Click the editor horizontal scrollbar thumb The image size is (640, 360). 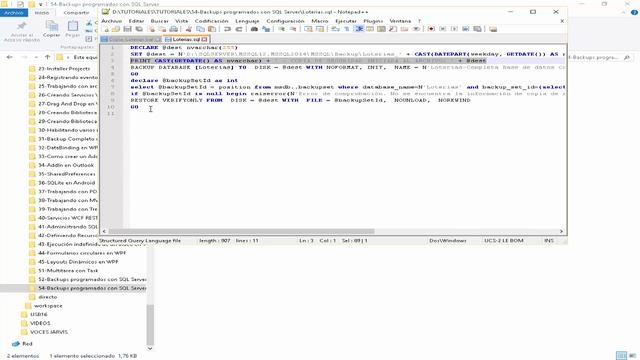tap(242, 231)
